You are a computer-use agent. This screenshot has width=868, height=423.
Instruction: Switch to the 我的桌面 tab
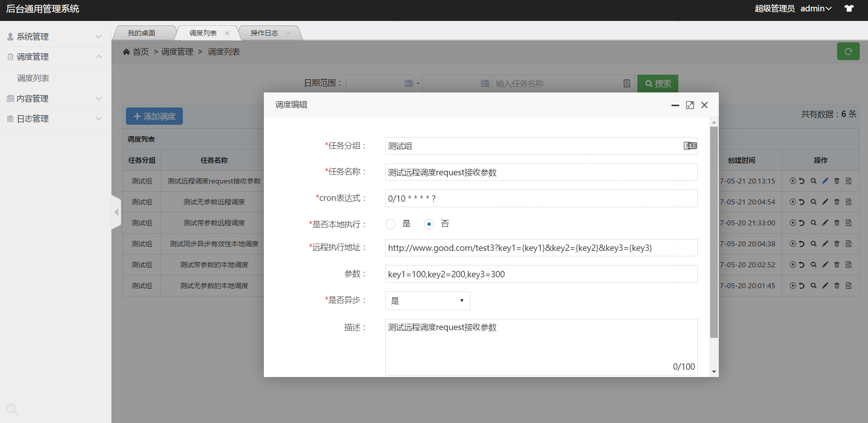[141, 33]
